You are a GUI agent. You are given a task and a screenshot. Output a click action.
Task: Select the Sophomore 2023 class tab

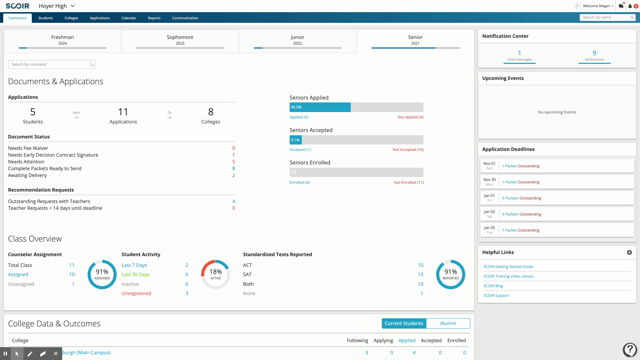click(x=180, y=40)
